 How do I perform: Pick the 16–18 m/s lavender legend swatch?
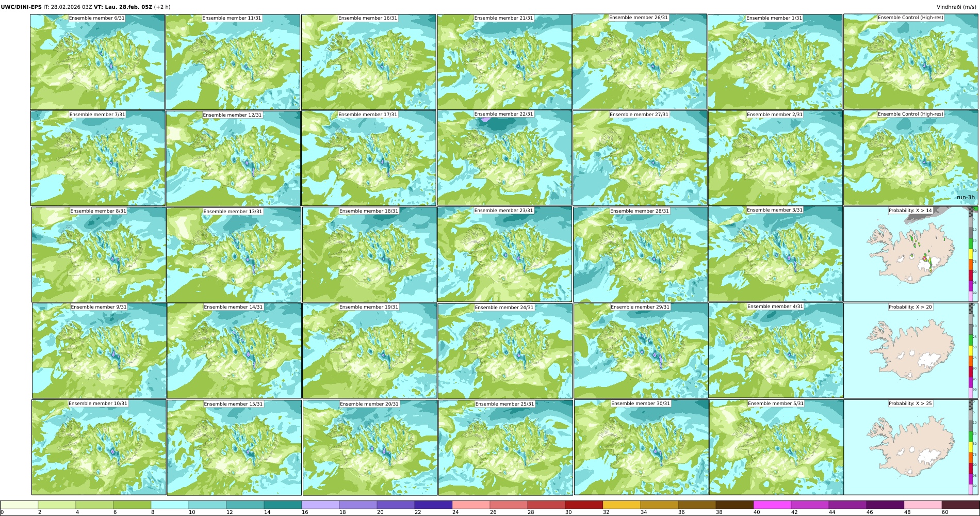pos(320,505)
